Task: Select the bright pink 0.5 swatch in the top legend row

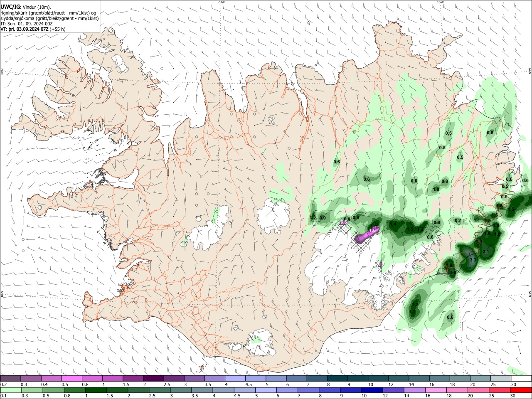Action: [71, 379]
